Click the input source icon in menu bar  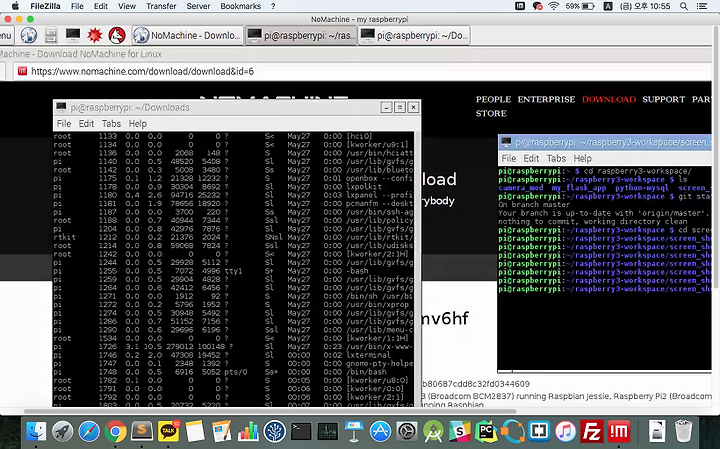[608, 6]
